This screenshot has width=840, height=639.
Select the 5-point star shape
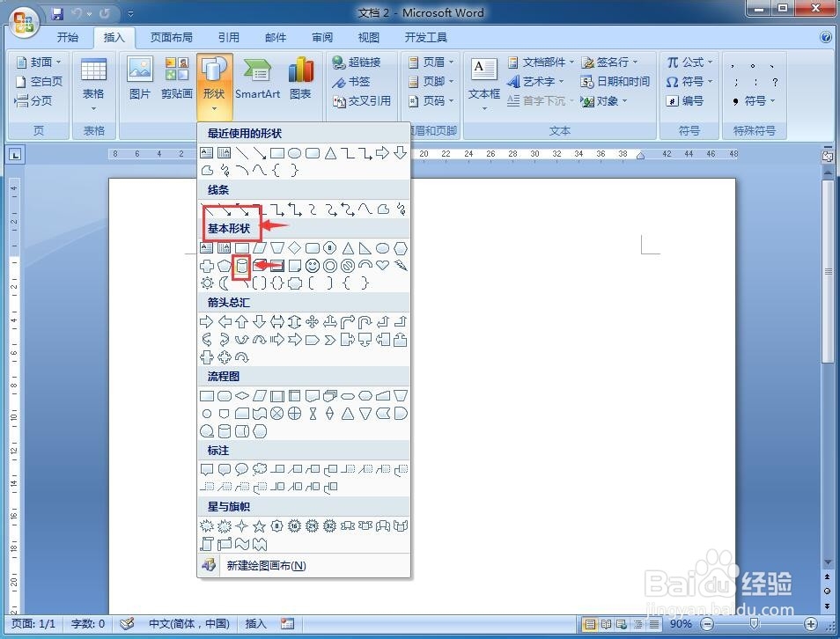(x=259, y=526)
